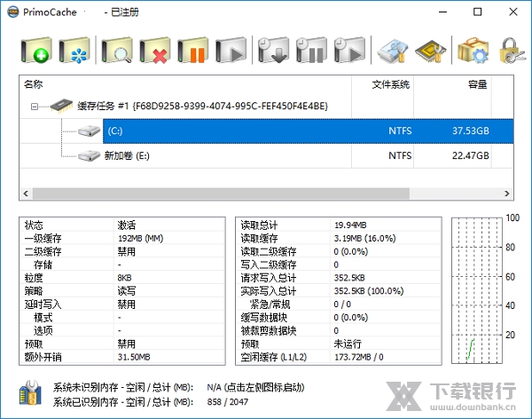Click the magnifier view cache task icon
Image resolution: width=532 pixels, height=419 pixels.
click(118, 50)
